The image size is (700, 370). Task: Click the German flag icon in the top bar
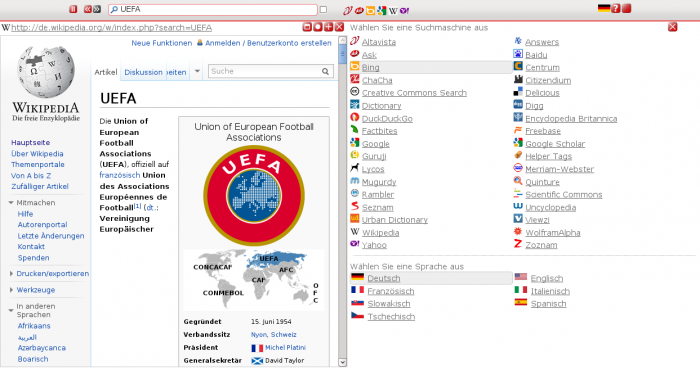[604, 8]
